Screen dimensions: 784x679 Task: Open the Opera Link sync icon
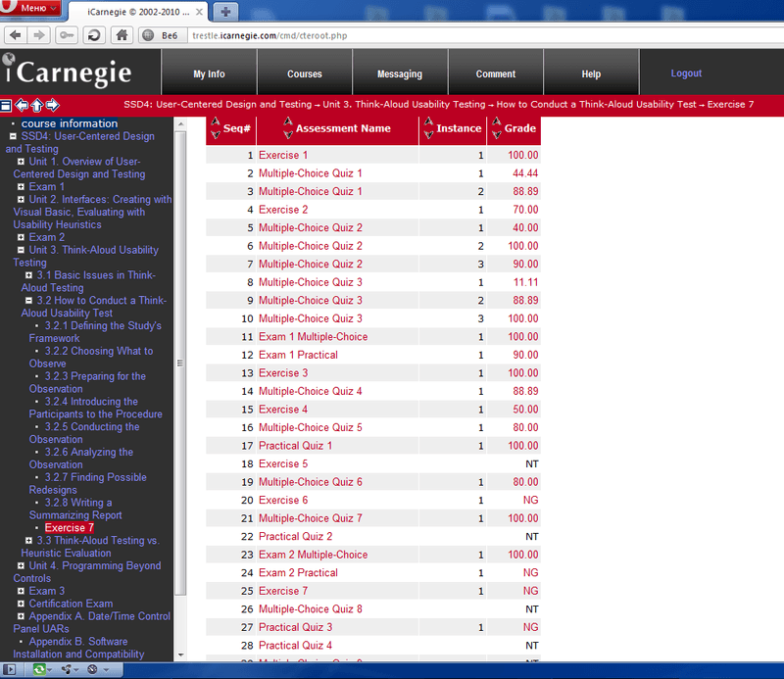click(x=39, y=669)
